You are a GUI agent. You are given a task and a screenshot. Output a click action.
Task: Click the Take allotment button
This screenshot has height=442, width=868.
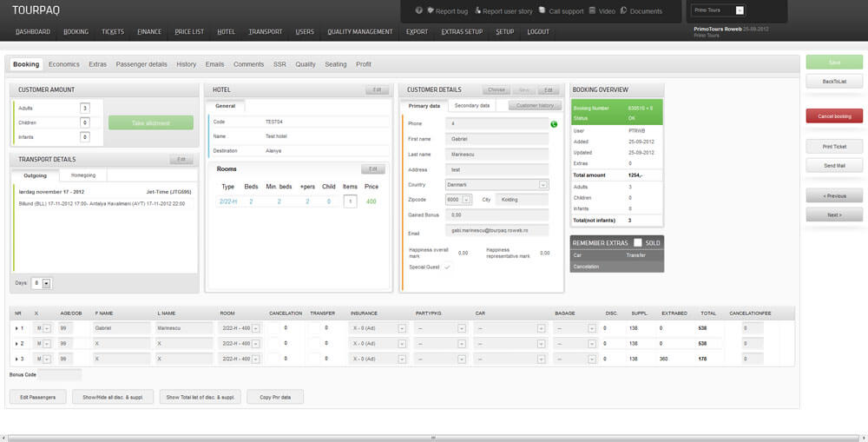point(150,123)
